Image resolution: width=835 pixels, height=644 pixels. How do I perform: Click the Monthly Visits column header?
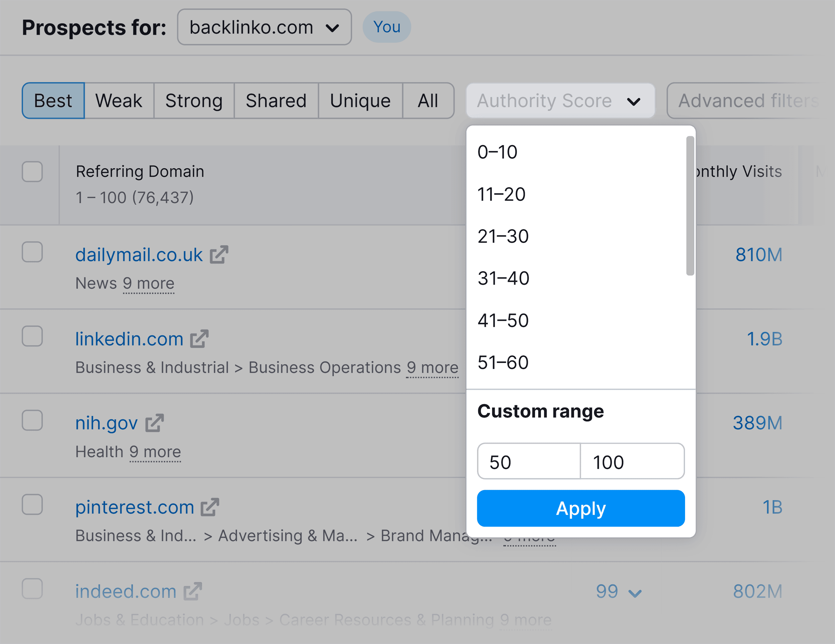click(739, 171)
